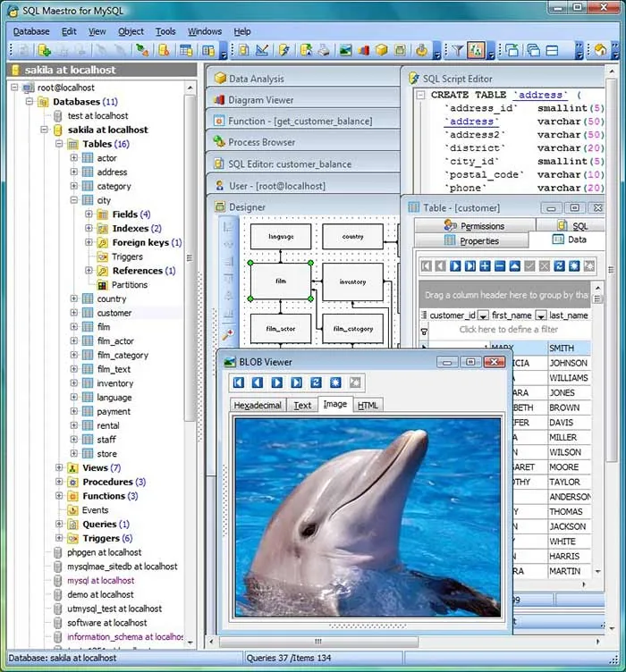626x672 pixels.
Task: Open the Tools menu
Action: point(165,31)
